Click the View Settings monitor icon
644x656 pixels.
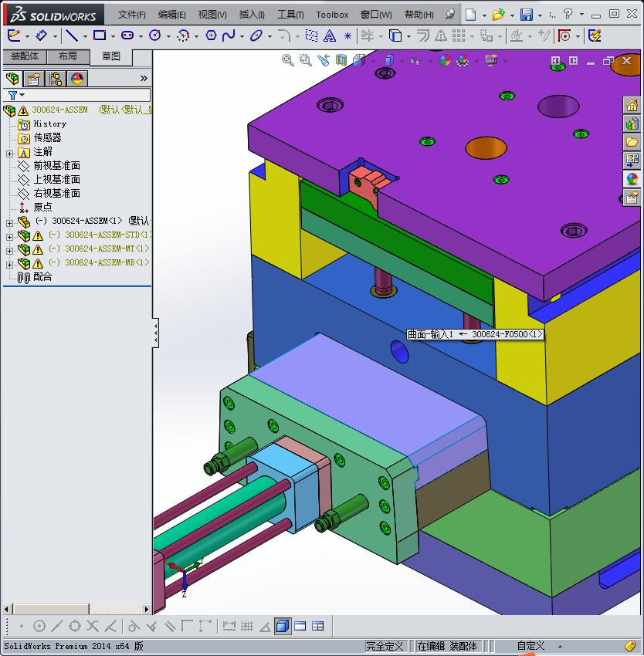click(491, 60)
